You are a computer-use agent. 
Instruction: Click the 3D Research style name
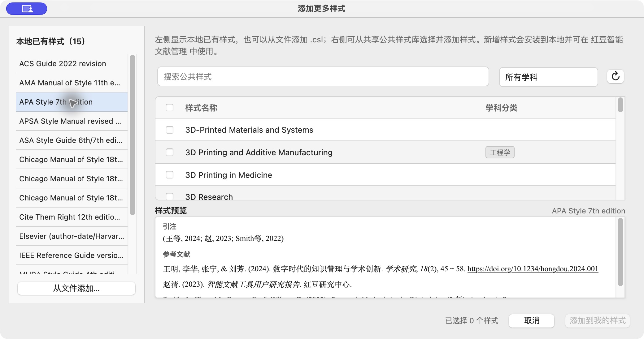(x=209, y=197)
